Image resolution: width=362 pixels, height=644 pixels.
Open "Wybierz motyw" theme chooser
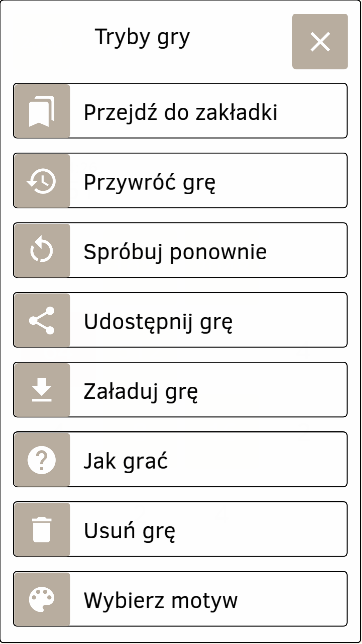pyautogui.click(x=161, y=600)
